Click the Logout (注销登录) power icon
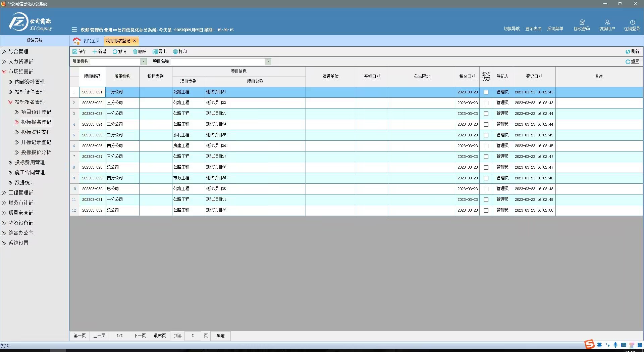644x352 pixels. 632,23
